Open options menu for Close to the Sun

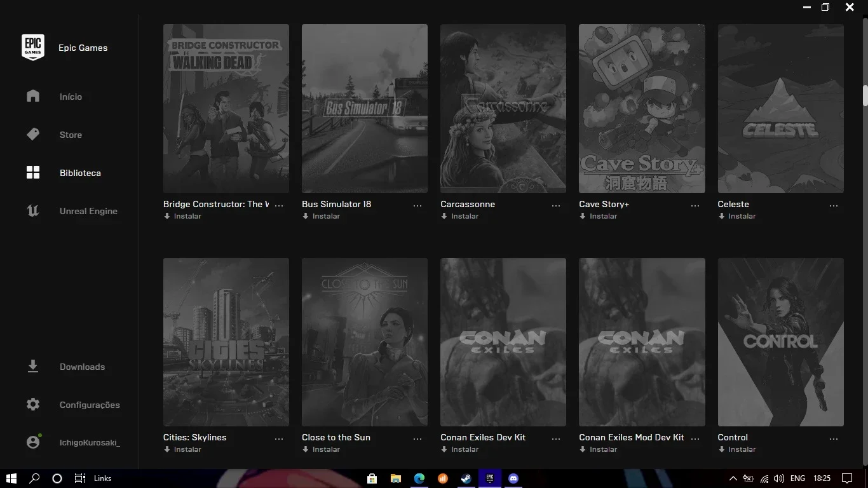point(417,439)
